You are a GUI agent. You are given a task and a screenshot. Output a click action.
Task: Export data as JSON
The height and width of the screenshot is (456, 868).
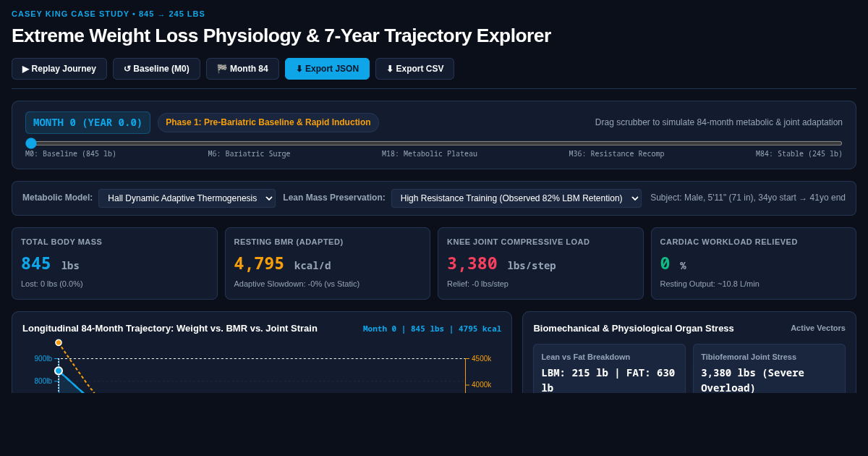coord(327,69)
